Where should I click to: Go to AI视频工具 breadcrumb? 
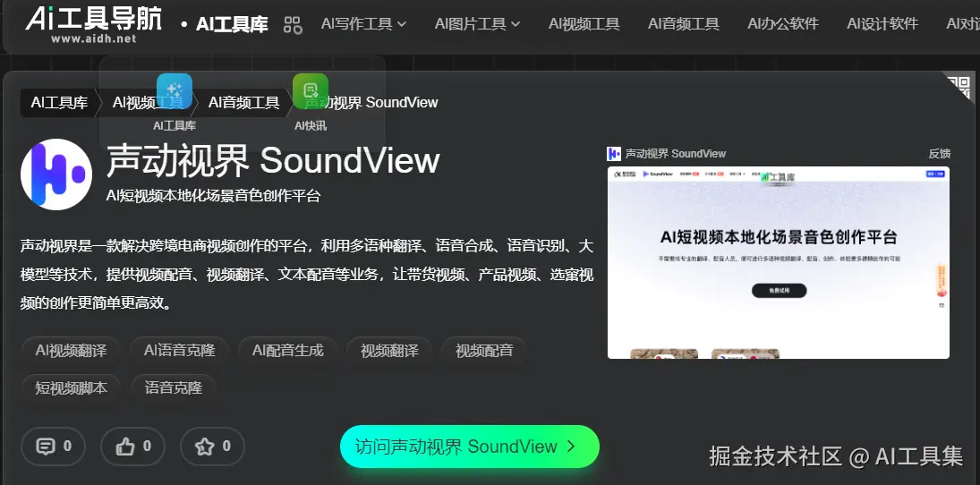click(x=149, y=103)
